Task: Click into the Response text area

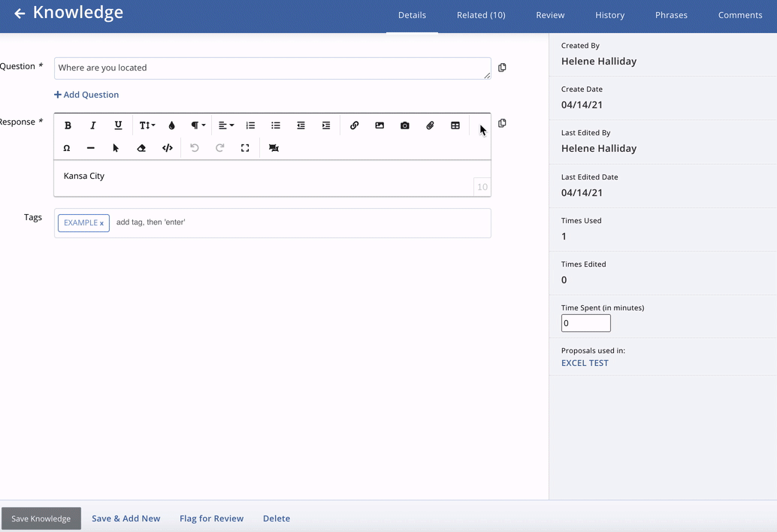Action: coord(273,178)
